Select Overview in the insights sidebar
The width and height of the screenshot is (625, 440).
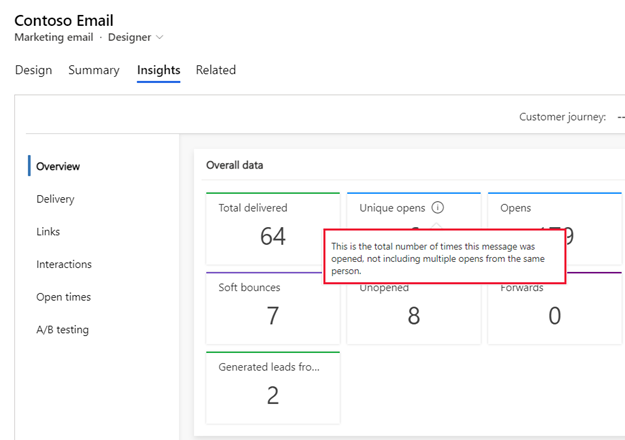click(x=58, y=166)
